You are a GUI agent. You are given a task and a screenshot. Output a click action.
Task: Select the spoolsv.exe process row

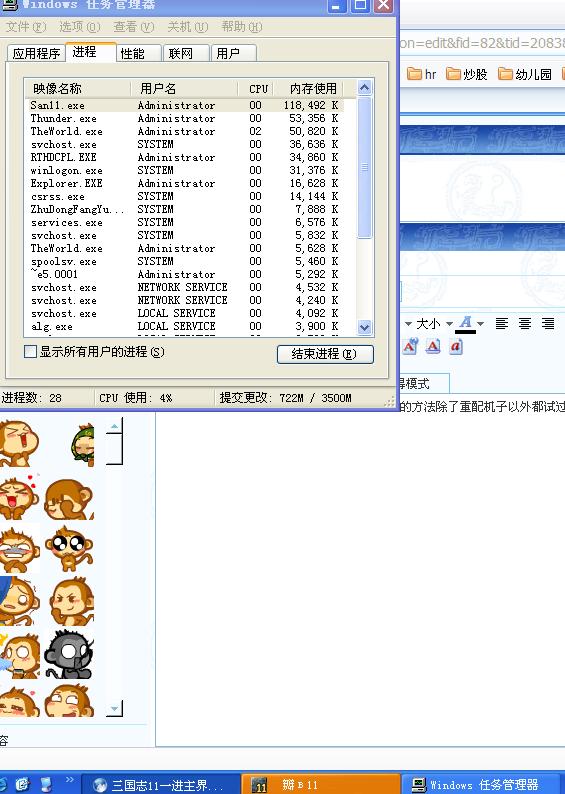coord(184,261)
